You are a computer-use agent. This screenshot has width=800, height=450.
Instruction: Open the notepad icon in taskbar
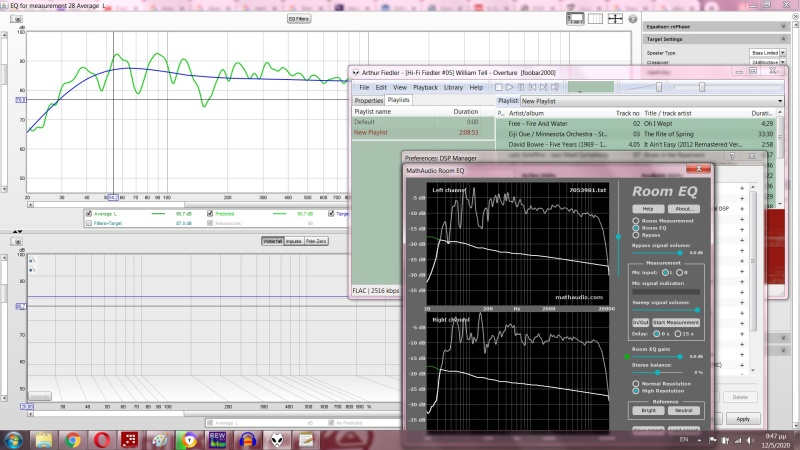[x=306, y=440]
